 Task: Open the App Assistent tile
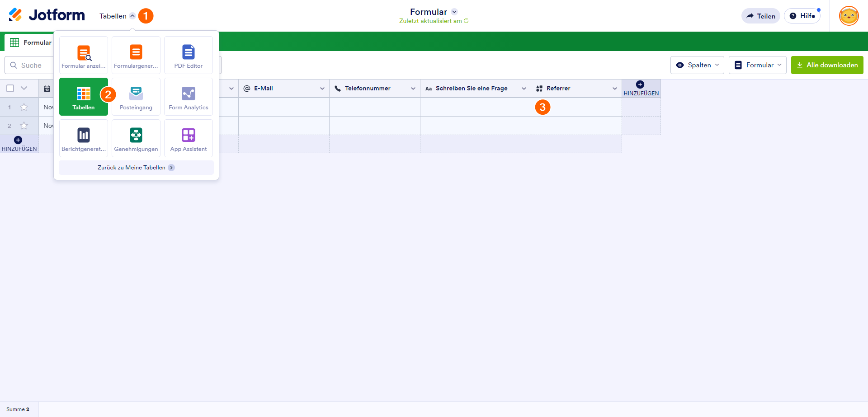(189, 138)
